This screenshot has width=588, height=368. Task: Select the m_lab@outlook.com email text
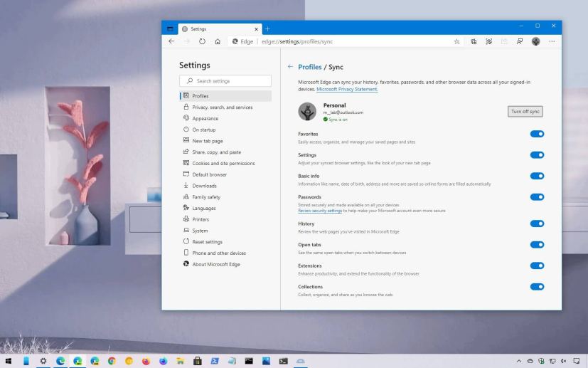(x=343, y=112)
